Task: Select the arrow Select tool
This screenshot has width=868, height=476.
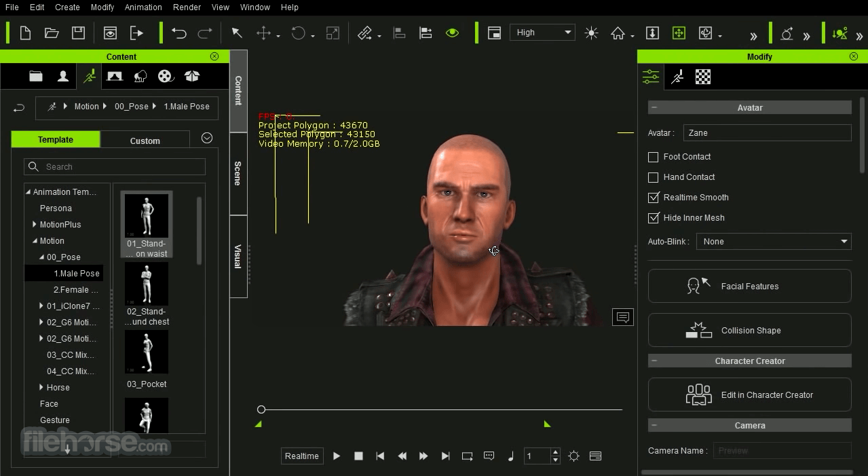Action: tap(237, 33)
